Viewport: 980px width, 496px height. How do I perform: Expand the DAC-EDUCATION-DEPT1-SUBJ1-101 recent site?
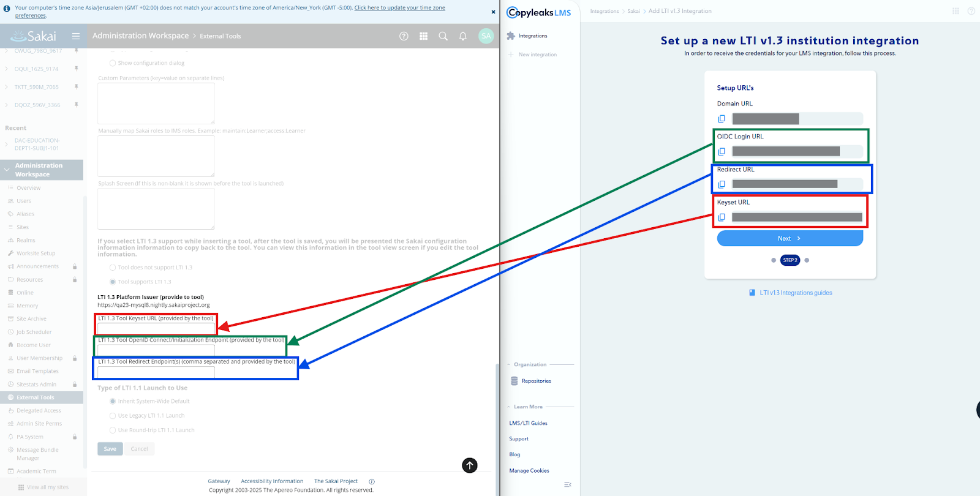tap(6, 144)
